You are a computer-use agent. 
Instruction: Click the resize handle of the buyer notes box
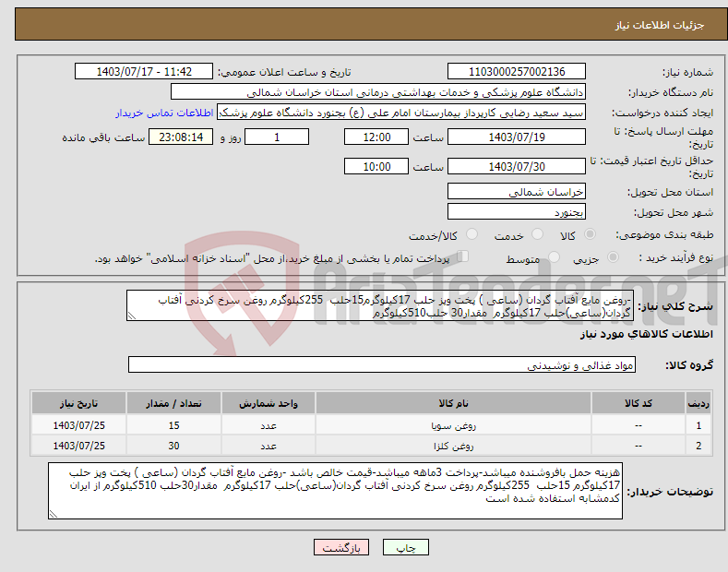54,514
